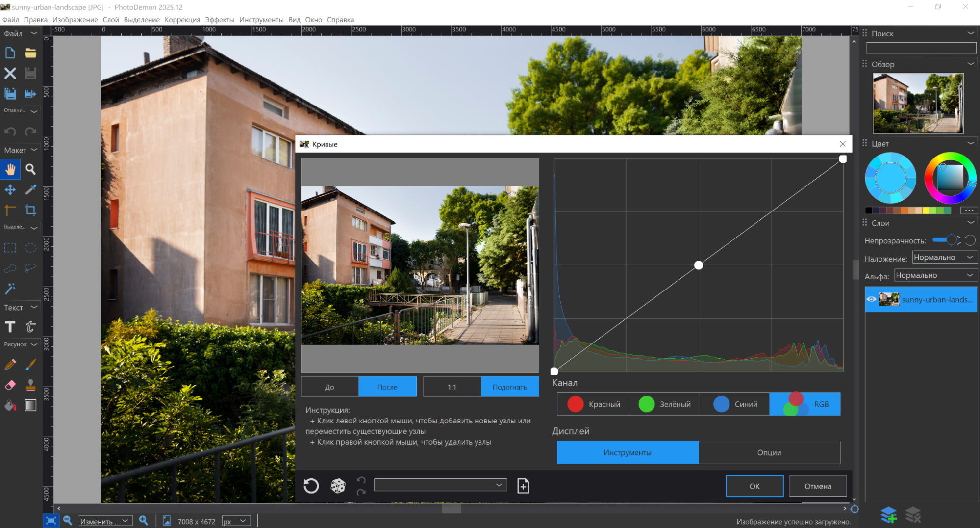Image resolution: width=980 pixels, height=528 pixels.
Task: Select the Crop tool
Action: click(30, 210)
